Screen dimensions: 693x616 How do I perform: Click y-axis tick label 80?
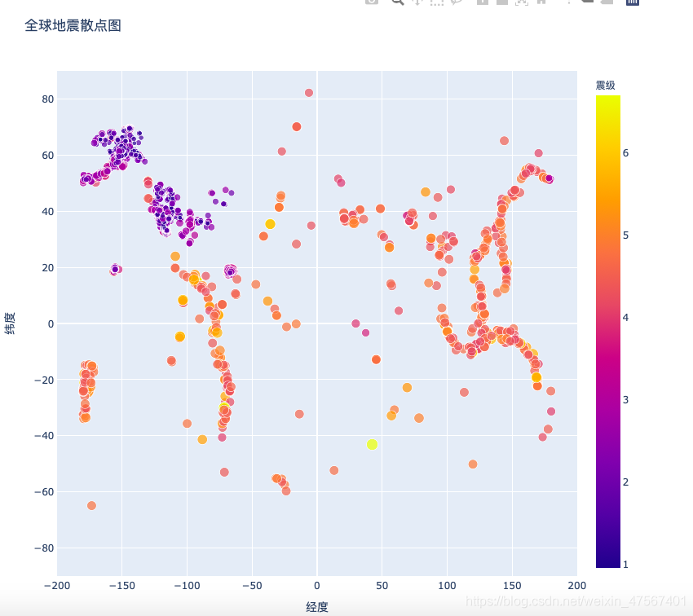point(48,99)
